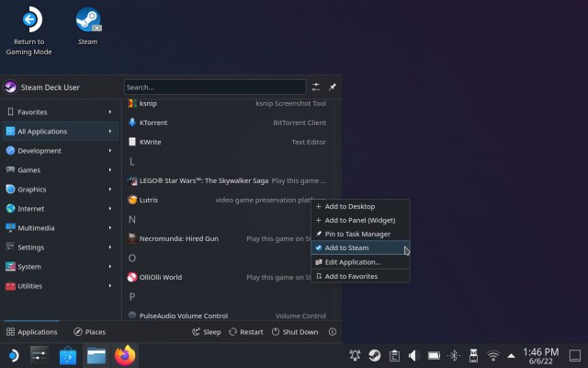Expand the Internet category

pos(60,209)
